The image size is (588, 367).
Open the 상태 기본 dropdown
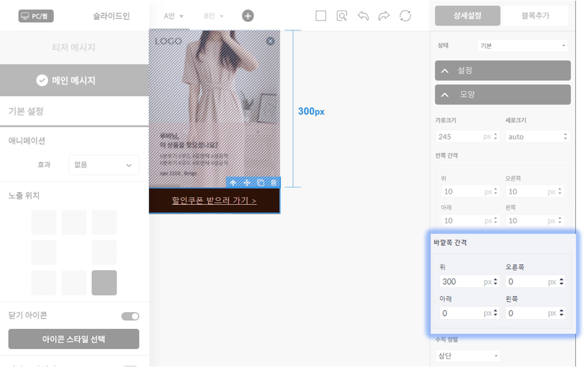522,46
